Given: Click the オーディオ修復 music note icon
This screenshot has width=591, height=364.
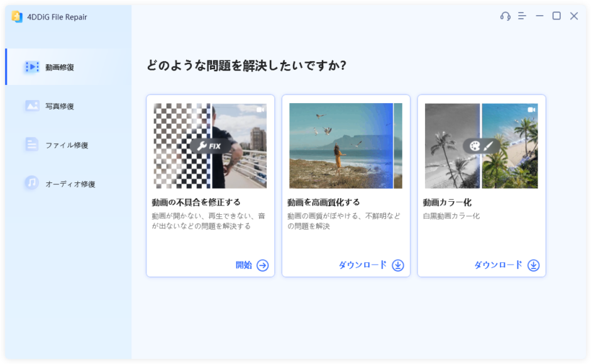Looking at the screenshot, I should pos(32,183).
